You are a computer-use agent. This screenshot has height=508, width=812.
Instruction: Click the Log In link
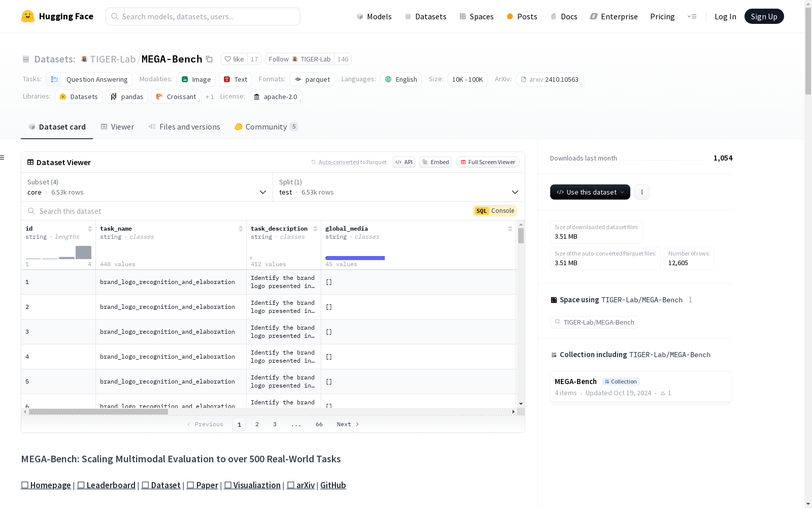point(725,16)
